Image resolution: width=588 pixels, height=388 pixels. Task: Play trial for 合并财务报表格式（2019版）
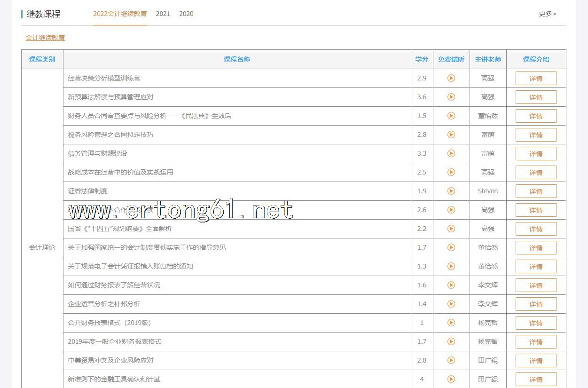coord(451,323)
